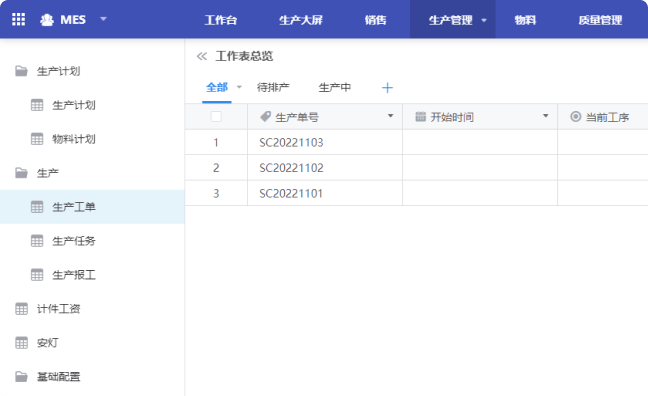
Task: Click 开始时间 cell for SC20221102
Action: tap(480, 167)
